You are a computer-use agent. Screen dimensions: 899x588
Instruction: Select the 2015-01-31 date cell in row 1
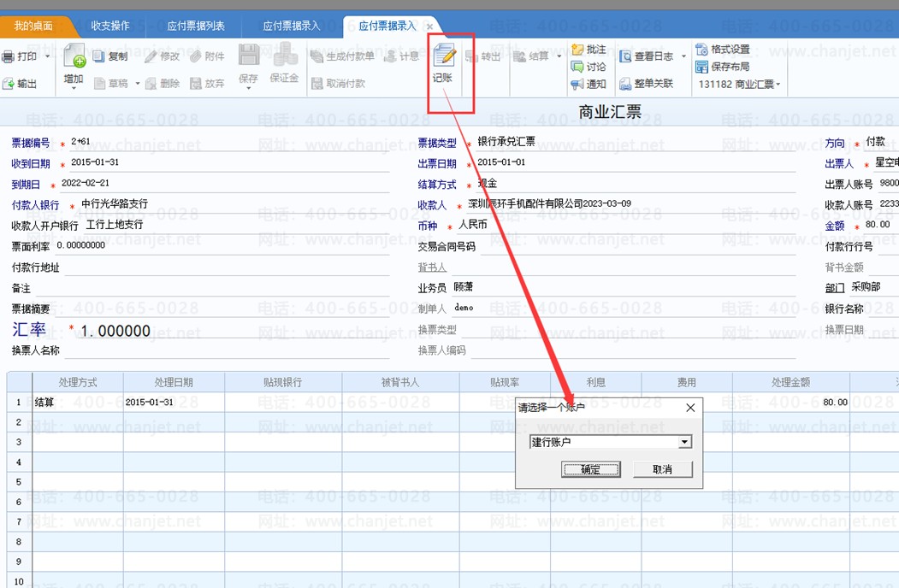174,402
